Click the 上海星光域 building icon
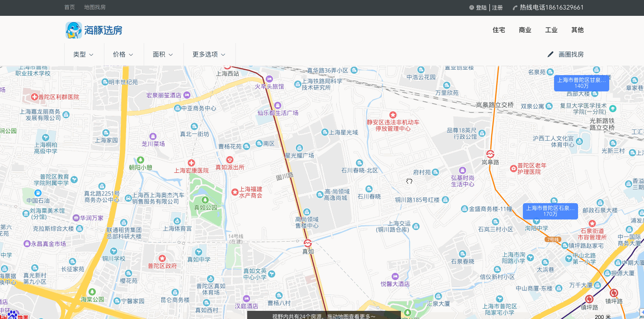The image size is (644, 319). click(324, 132)
